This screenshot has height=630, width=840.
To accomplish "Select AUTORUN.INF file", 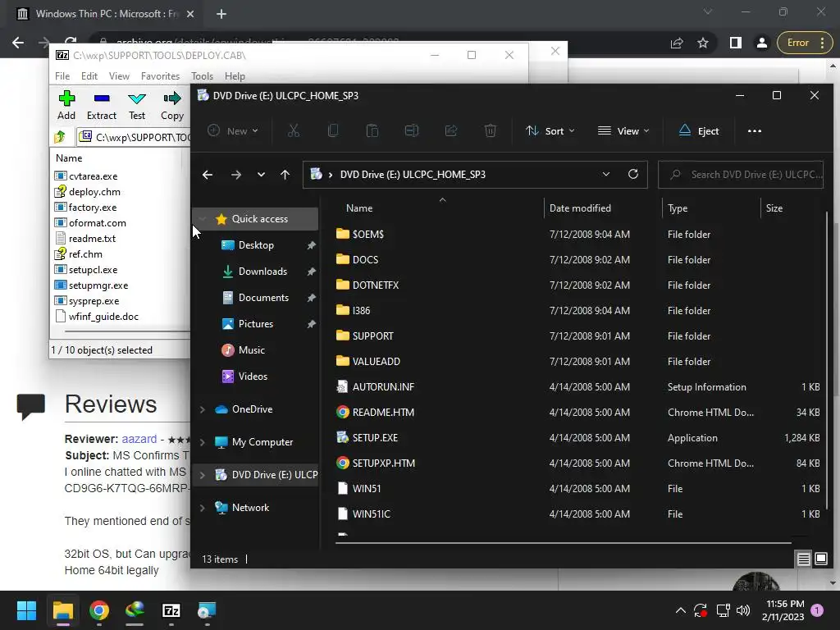I will pos(382,387).
